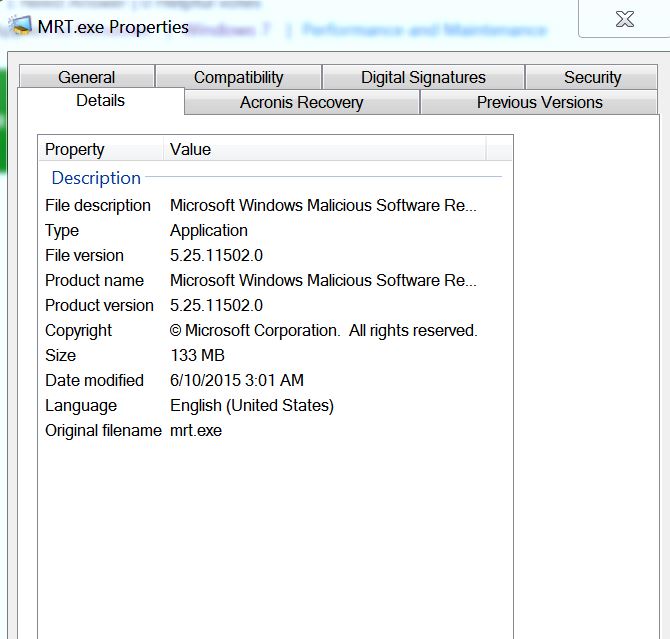Select the Type property label
670x639 pixels.
point(62,231)
